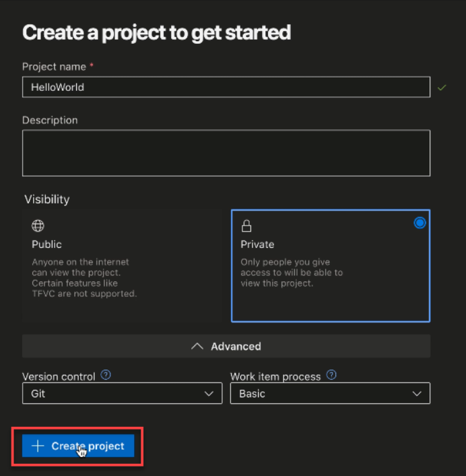This screenshot has height=476, width=466.
Task: Select the Private visibility description text
Action: point(291,273)
